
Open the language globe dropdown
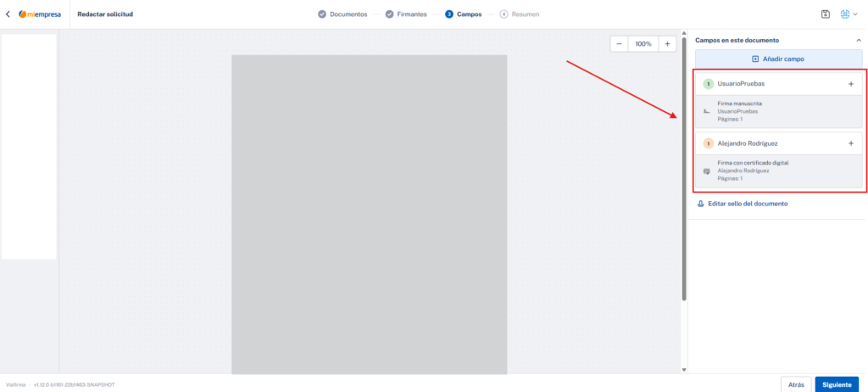click(849, 14)
